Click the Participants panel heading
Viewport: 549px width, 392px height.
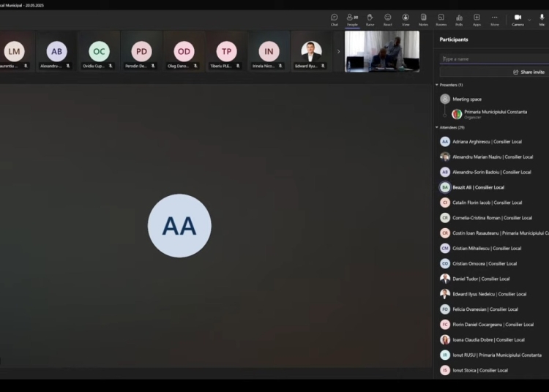pos(454,39)
